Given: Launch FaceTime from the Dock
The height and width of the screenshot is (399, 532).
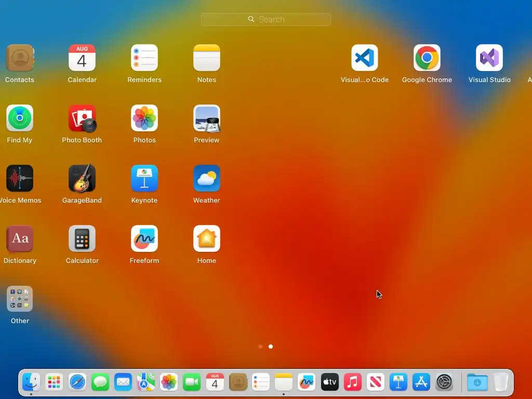Looking at the screenshot, I should point(192,382).
